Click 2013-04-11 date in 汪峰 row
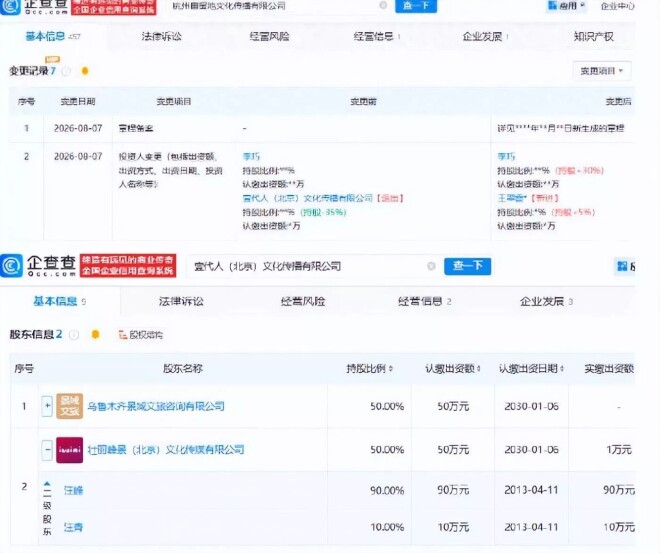The width and height of the screenshot is (660, 553). point(531,490)
